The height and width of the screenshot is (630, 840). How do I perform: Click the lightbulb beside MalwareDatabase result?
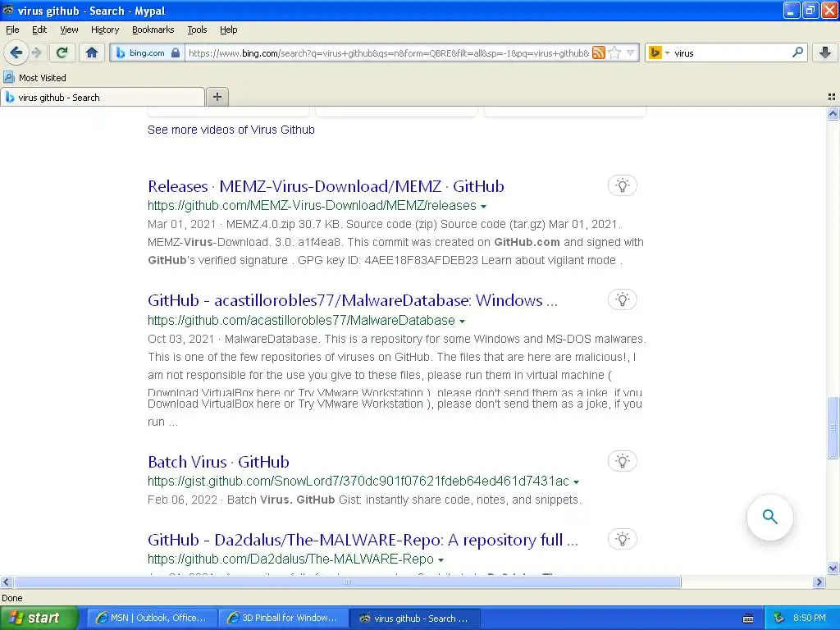click(622, 299)
